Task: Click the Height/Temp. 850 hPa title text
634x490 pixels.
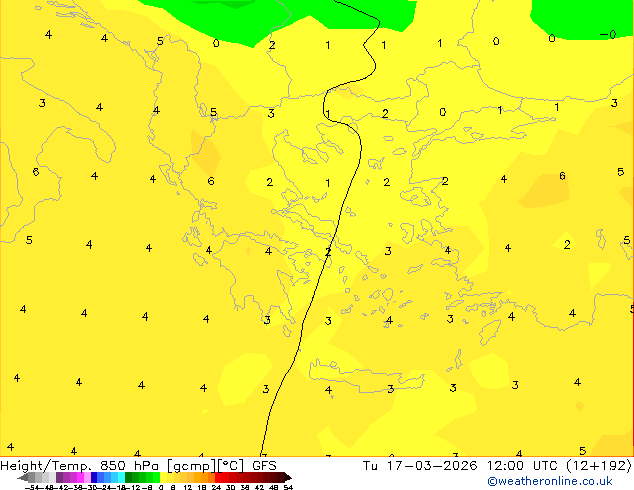Action: click(78, 466)
